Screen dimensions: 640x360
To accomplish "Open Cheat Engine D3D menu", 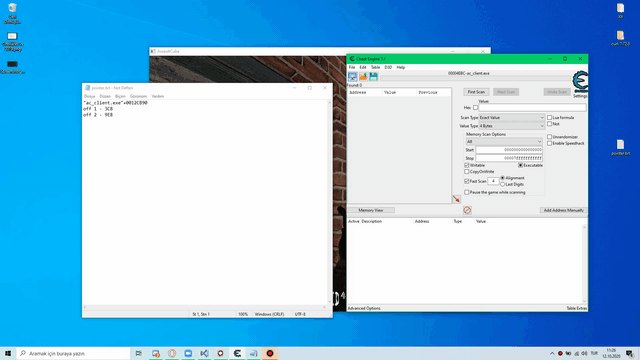I will [388, 67].
